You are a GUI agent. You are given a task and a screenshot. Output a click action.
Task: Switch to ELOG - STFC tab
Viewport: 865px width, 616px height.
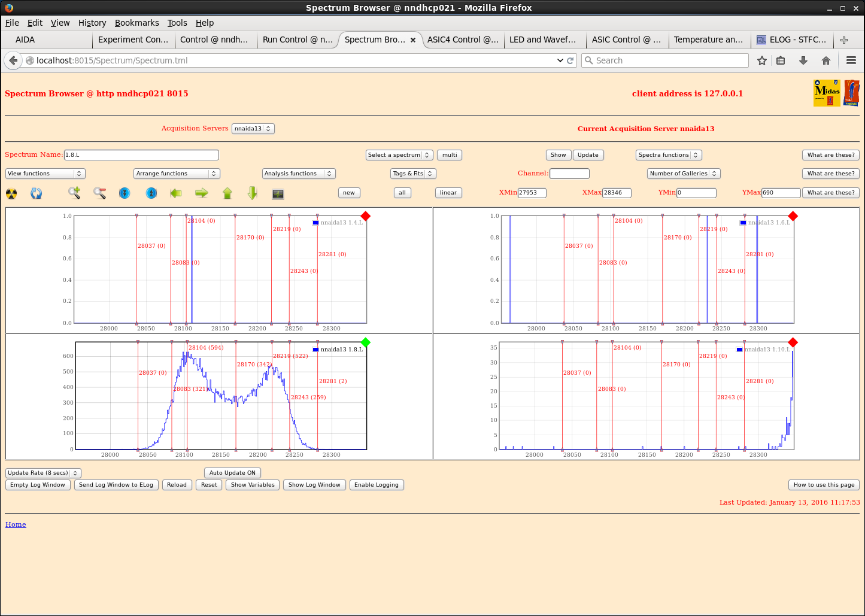pos(791,40)
